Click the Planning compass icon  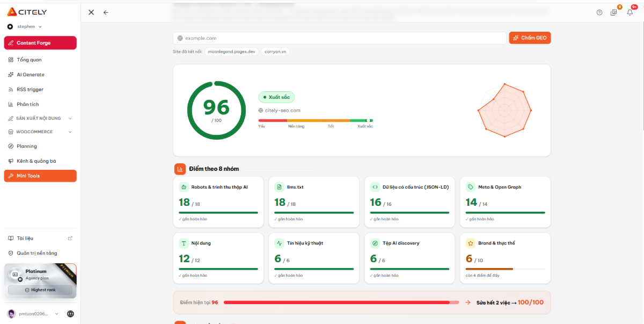tap(11, 146)
